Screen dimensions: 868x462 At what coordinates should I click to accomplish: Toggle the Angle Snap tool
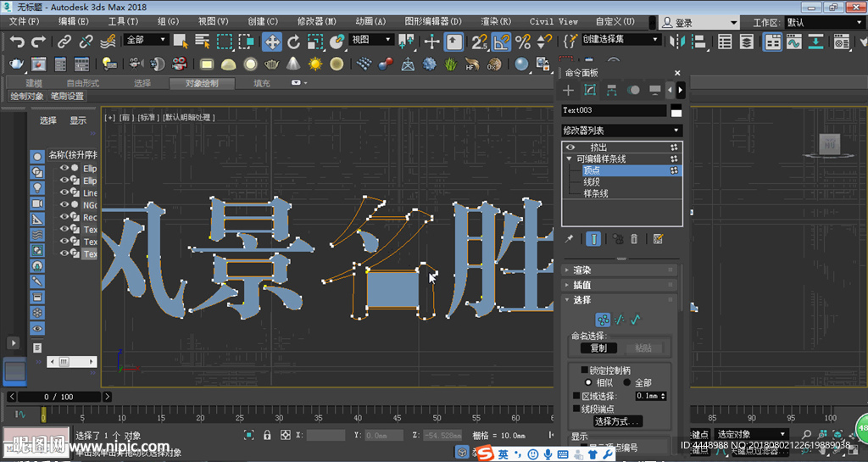(x=501, y=41)
